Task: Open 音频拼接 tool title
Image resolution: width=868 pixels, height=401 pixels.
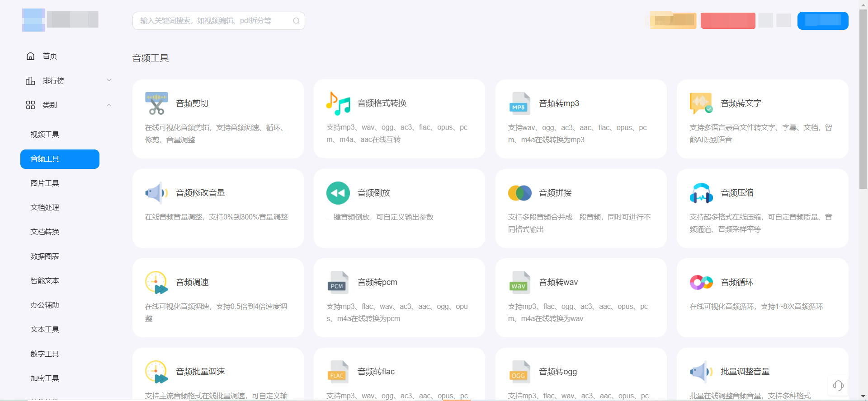Action: coord(555,193)
